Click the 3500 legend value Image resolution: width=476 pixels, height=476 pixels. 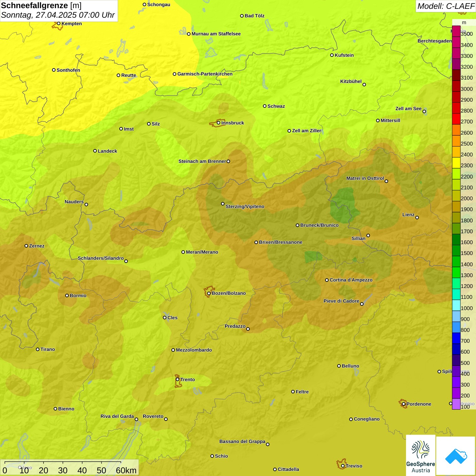(466, 34)
